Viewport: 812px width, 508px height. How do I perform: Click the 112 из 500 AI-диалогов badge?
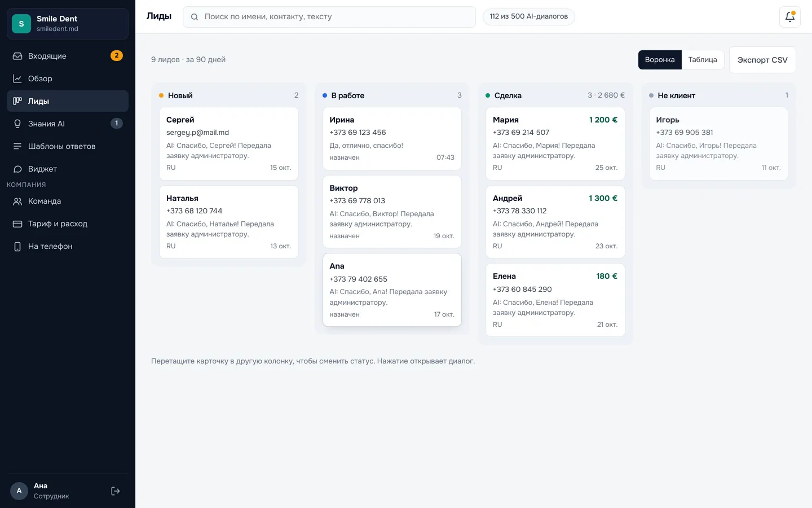(x=529, y=16)
